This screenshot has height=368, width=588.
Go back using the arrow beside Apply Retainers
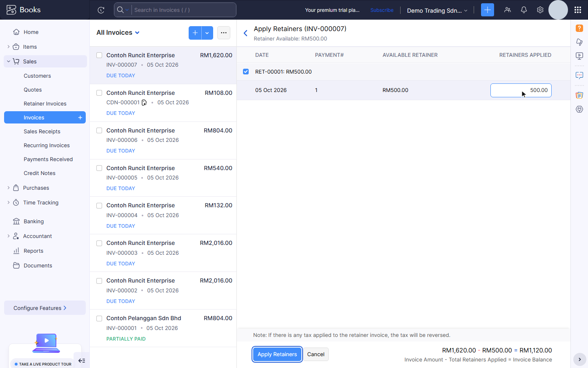[245, 33]
